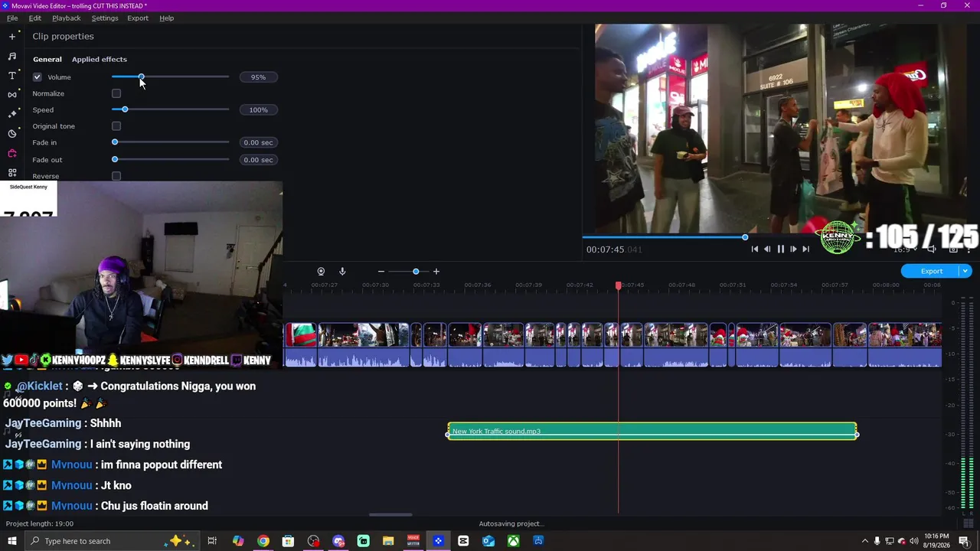
Task: Open File Explorer from the taskbar
Action: 388,541
